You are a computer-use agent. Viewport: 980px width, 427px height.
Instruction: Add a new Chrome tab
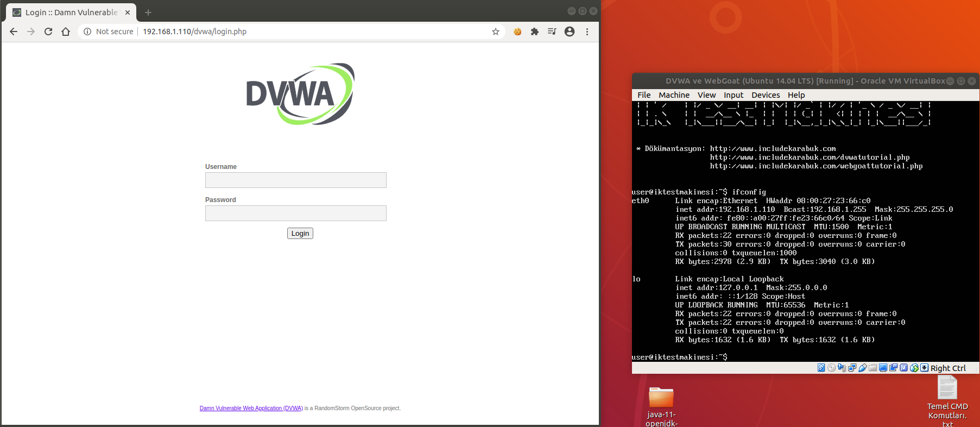[148, 12]
